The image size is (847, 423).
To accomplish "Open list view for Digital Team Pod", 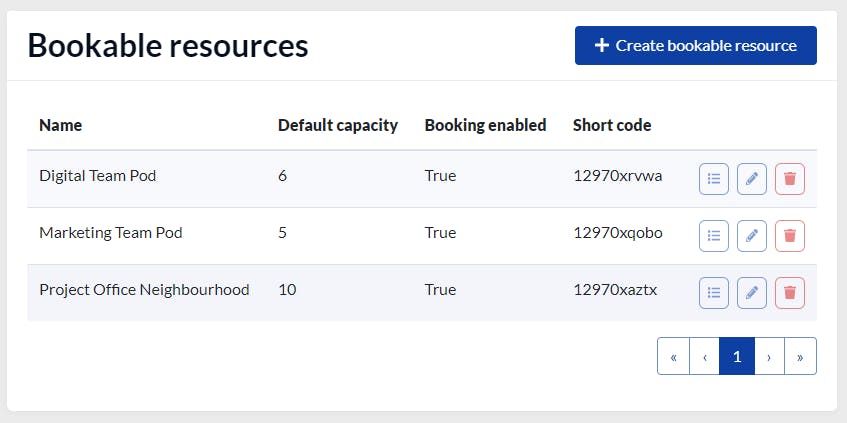I will coord(714,179).
